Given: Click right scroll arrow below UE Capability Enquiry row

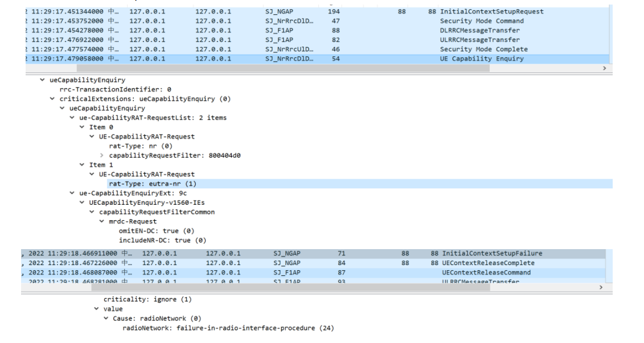Looking at the screenshot, I should coord(604,68).
